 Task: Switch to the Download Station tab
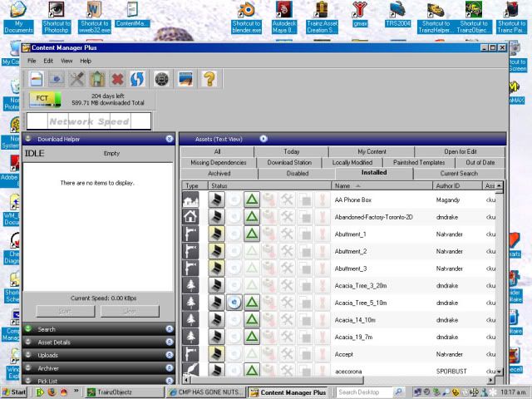click(289, 163)
